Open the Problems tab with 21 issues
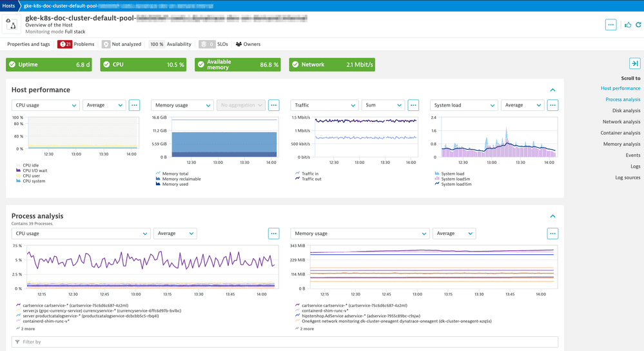The width and height of the screenshot is (644, 351). point(76,45)
